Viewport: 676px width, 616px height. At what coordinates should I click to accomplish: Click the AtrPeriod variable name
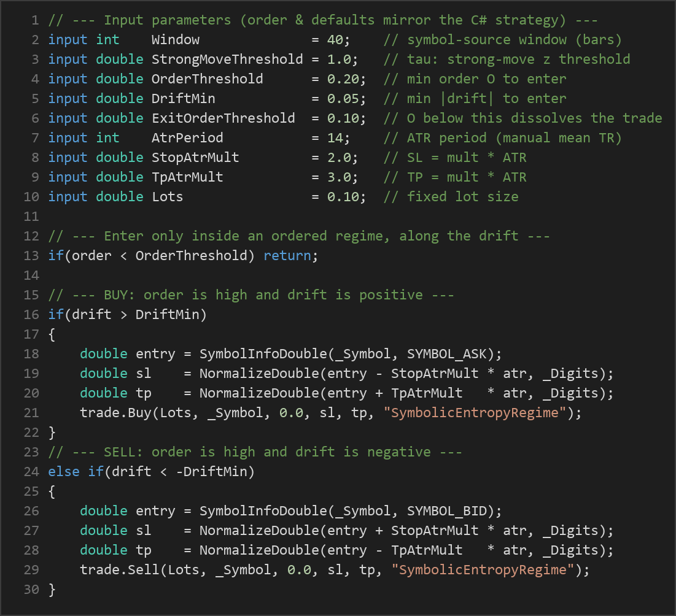[187, 138]
